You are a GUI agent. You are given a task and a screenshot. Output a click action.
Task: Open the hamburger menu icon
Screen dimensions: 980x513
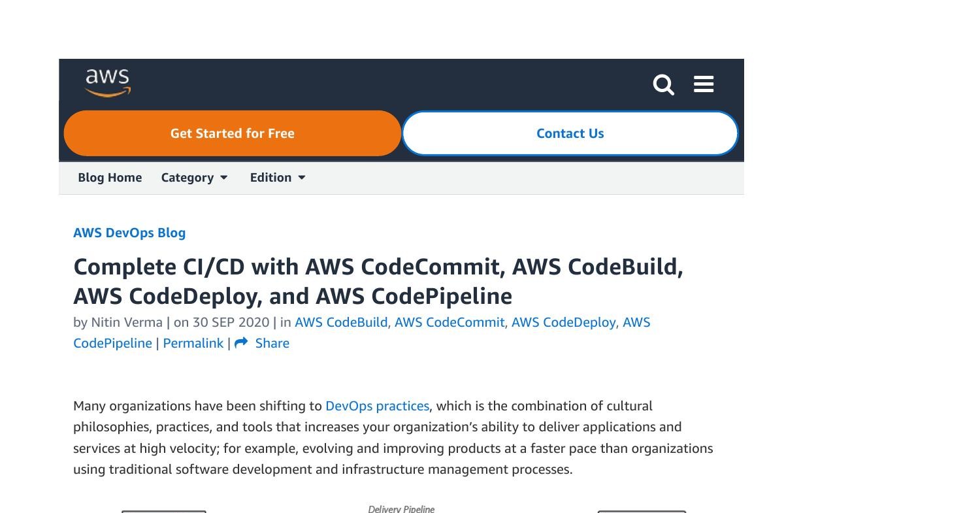[x=704, y=84]
